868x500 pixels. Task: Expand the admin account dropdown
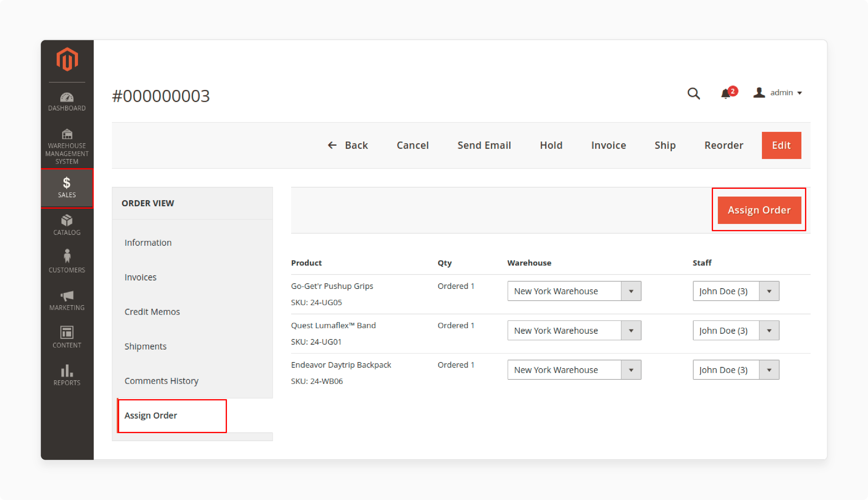click(x=777, y=93)
